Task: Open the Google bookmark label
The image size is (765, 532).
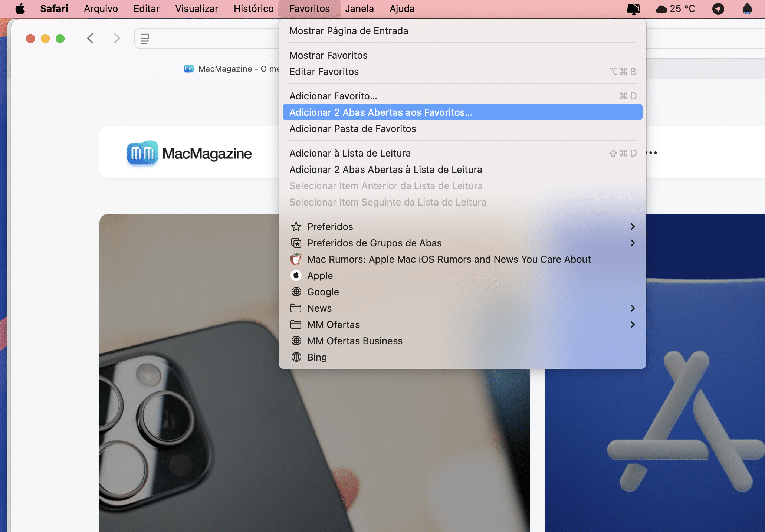Action: tap(323, 292)
